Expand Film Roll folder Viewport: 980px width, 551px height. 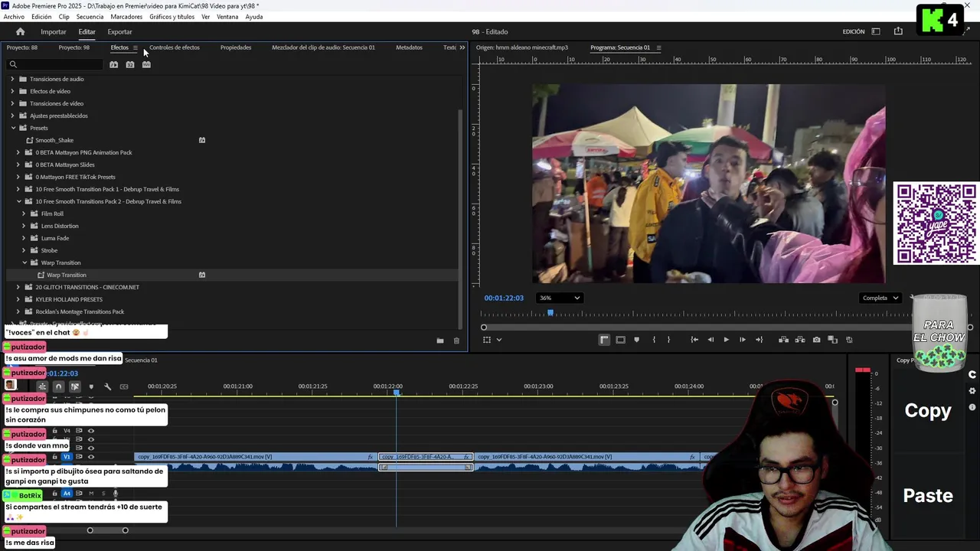(x=24, y=214)
